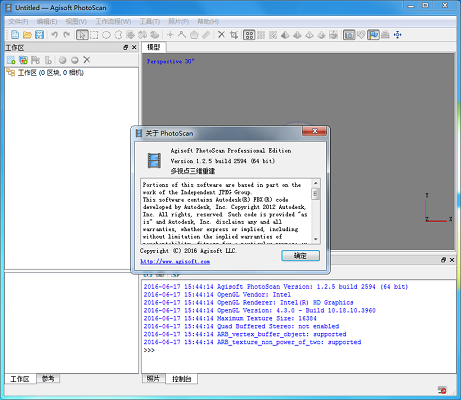Click the Add Photos icon in workspace panel

pyautogui.click(x=23, y=60)
